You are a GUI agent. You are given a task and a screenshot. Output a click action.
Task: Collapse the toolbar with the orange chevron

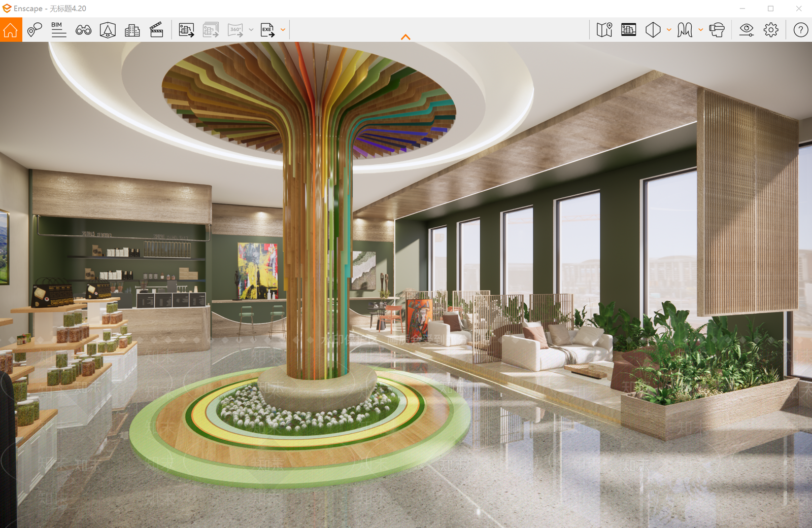(x=405, y=37)
